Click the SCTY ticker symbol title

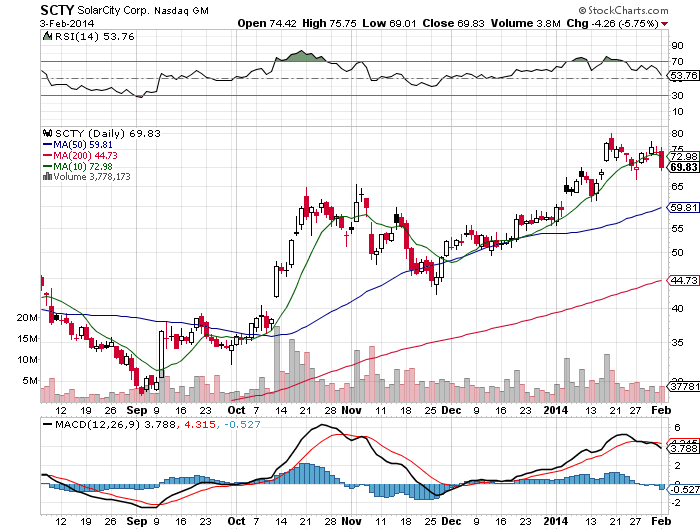coord(57,10)
